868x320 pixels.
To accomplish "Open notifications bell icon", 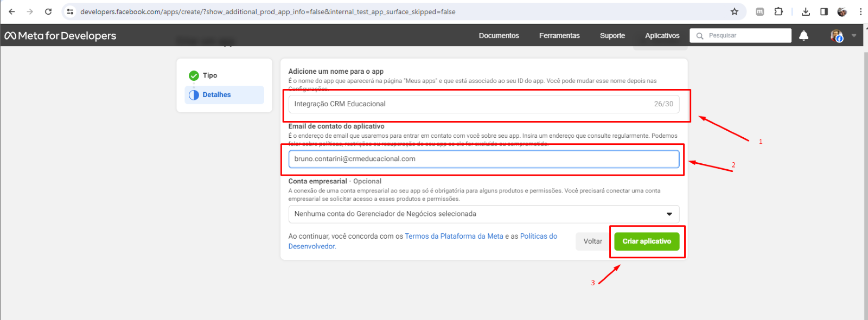I will click(803, 36).
